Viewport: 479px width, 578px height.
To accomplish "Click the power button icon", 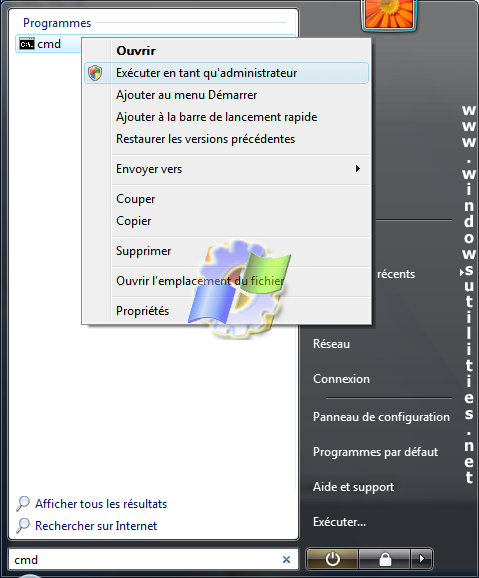I will (332, 559).
